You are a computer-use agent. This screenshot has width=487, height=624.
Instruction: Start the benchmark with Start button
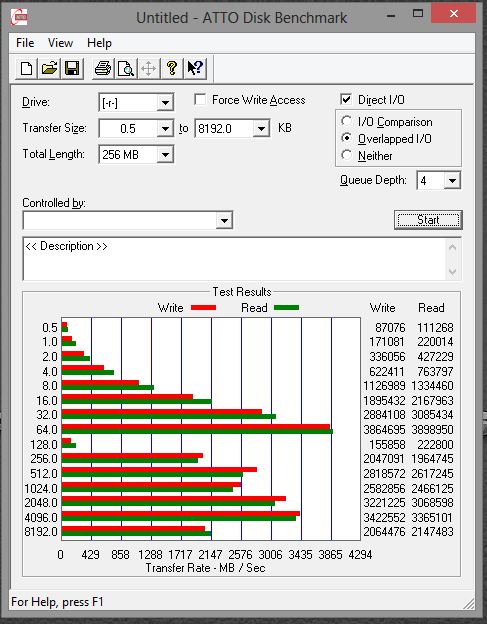[428, 220]
